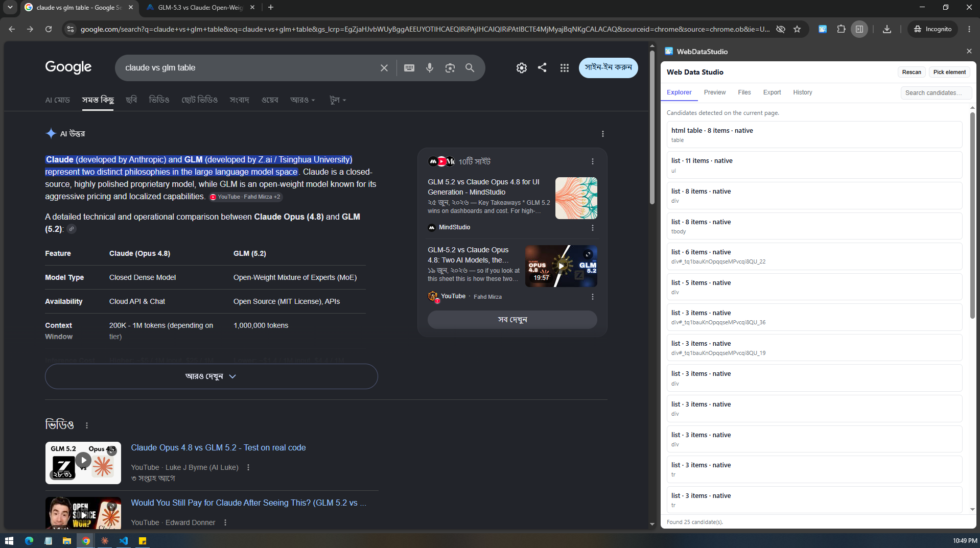Open options for Luke J Byrne video

click(x=248, y=467)
